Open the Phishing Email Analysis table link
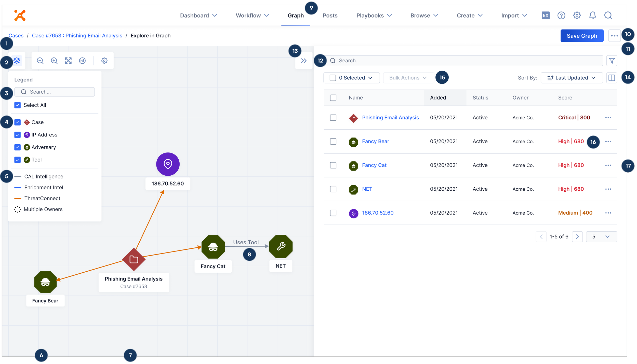The image size is (637, 364). [390, 118]
